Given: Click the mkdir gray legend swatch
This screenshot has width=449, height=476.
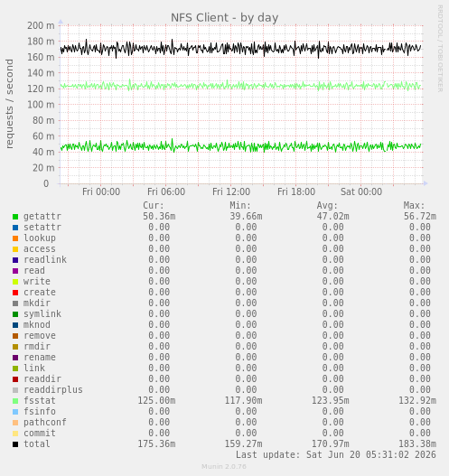Looking at the screenshot, I should [x=15, y=303].
